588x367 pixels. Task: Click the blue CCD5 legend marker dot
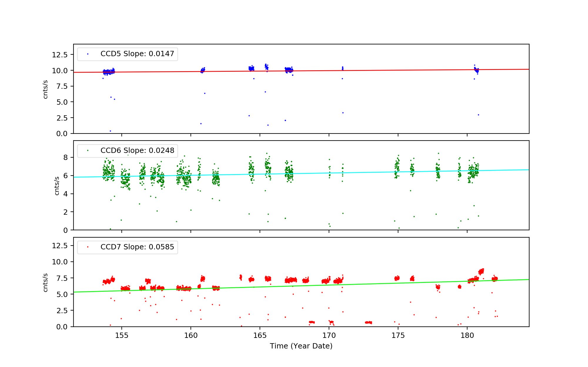[x=88, y=54]
